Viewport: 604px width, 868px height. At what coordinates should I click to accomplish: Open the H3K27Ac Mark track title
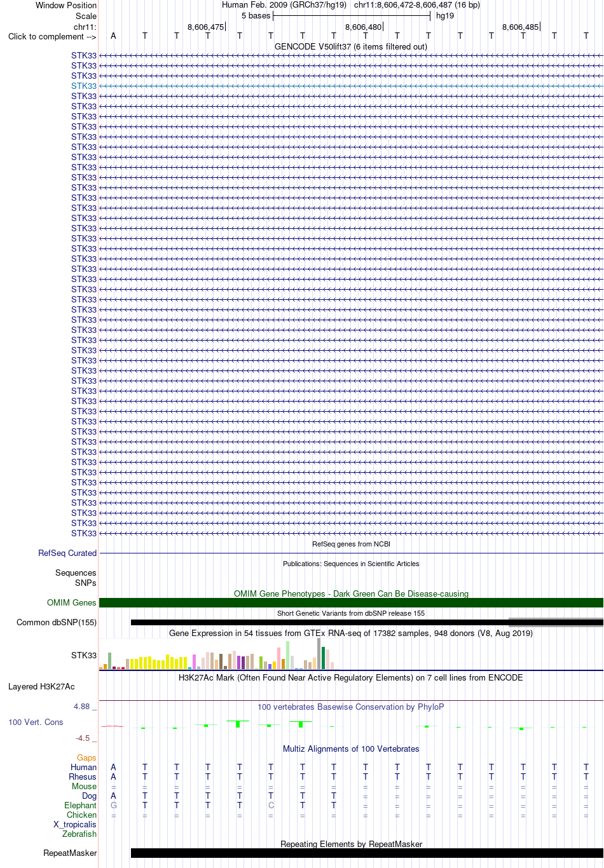[x=351, y=677]
